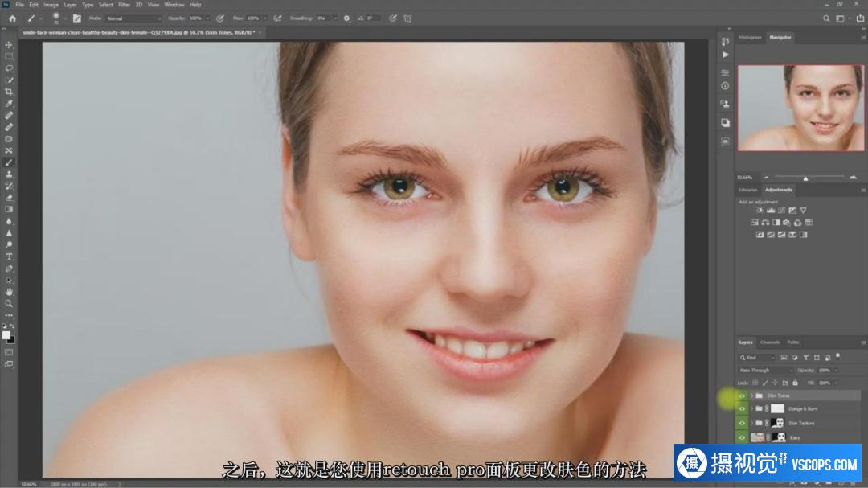Viewport: 868px width, 488px height.
Task: Open the File menu
Action: point(20,5)
